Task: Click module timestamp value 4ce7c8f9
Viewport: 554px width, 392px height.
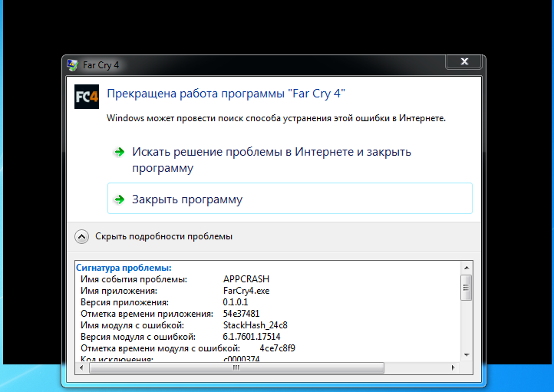Action: click(277, 348)
